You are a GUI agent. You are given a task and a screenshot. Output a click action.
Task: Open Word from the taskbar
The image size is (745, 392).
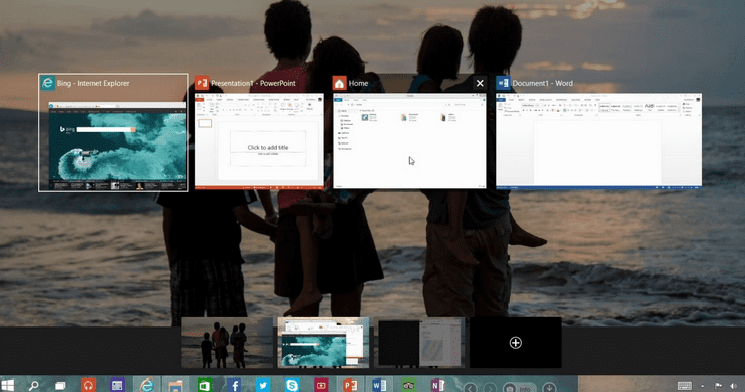[379, 385]
